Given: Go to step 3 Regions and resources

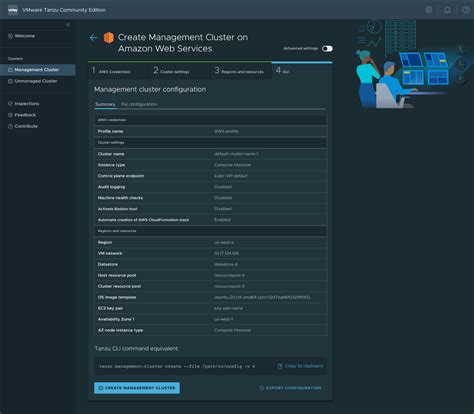Looking at the screenshot, I should [241, 71].
